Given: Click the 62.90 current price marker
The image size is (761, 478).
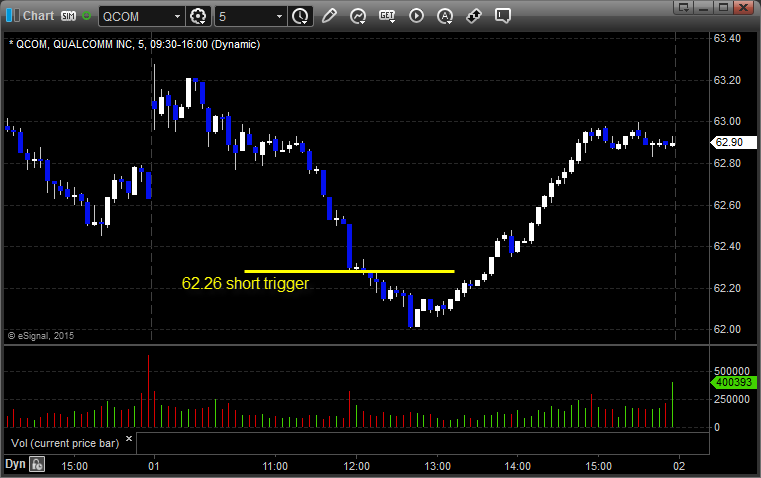Looking at the screenshot, I should [x=733, y=142].
